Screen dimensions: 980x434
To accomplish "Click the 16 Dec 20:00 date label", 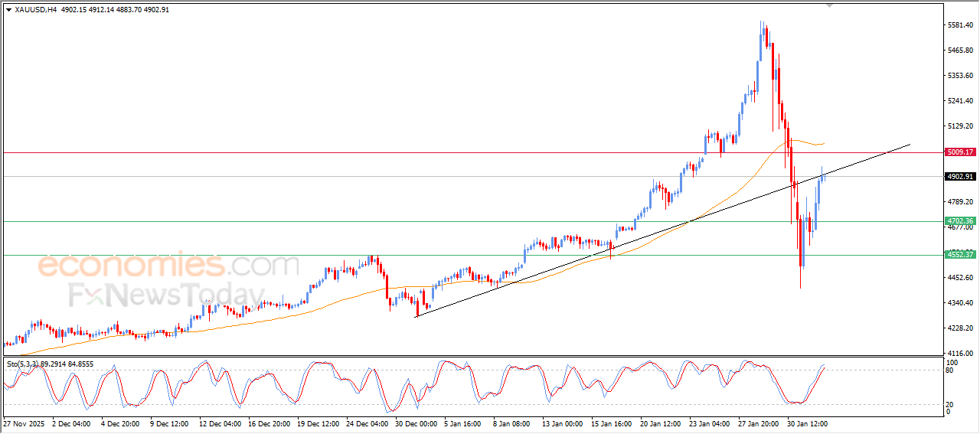I will 268,423.
